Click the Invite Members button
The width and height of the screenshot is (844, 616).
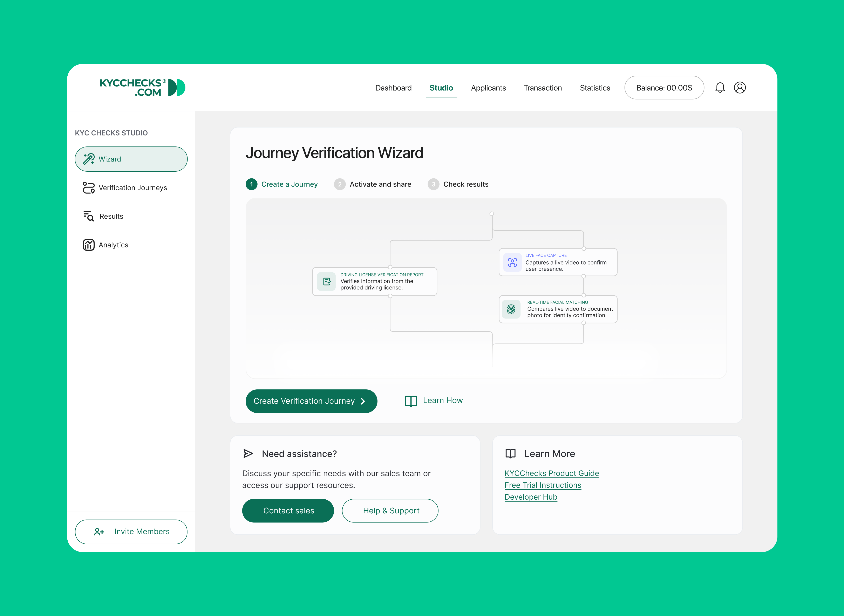(x=131, y=532)
